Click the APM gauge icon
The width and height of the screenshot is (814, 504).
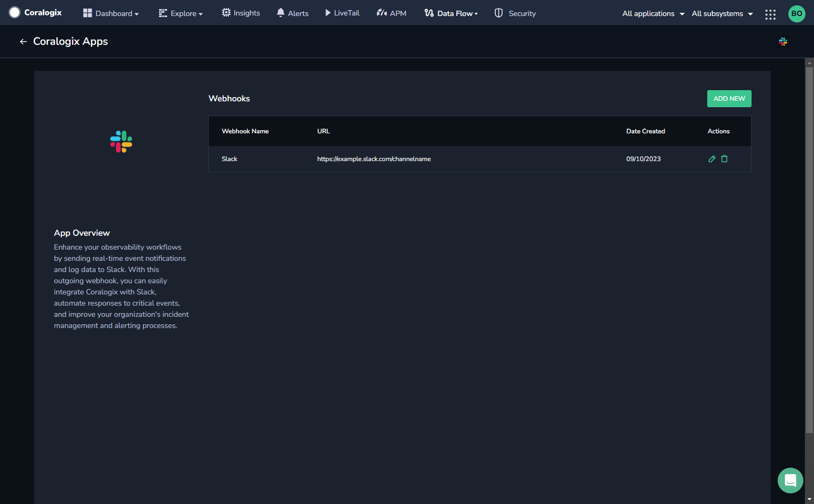tap(382, 12)
